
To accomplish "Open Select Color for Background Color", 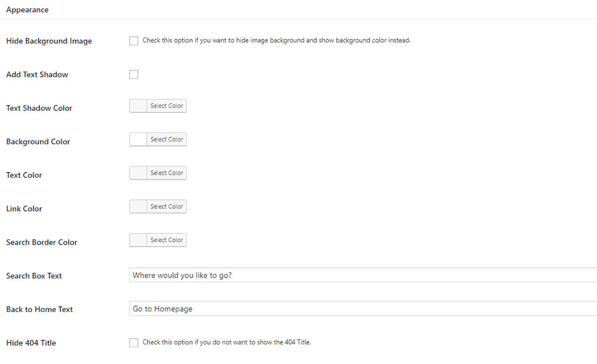I will point(167,140).
